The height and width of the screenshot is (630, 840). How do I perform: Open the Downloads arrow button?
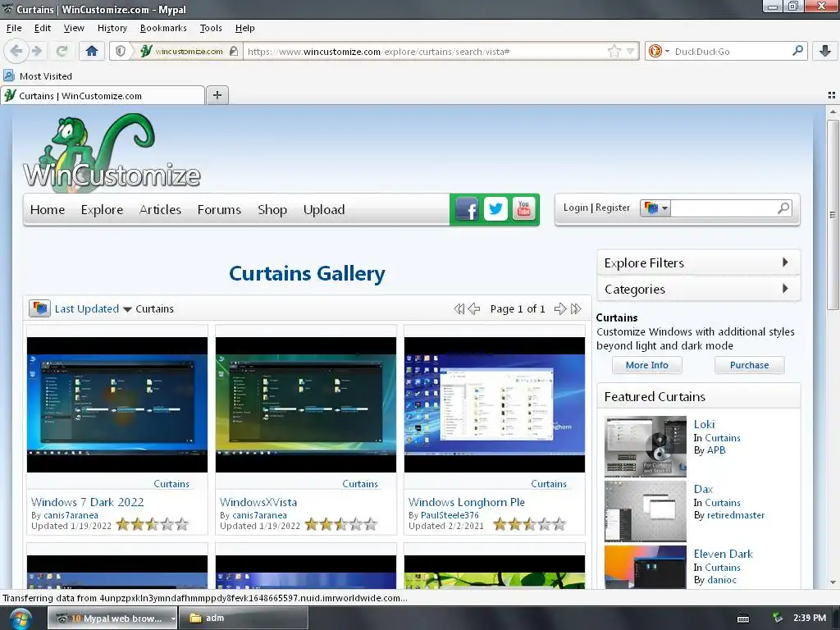[x=825, y=51]
